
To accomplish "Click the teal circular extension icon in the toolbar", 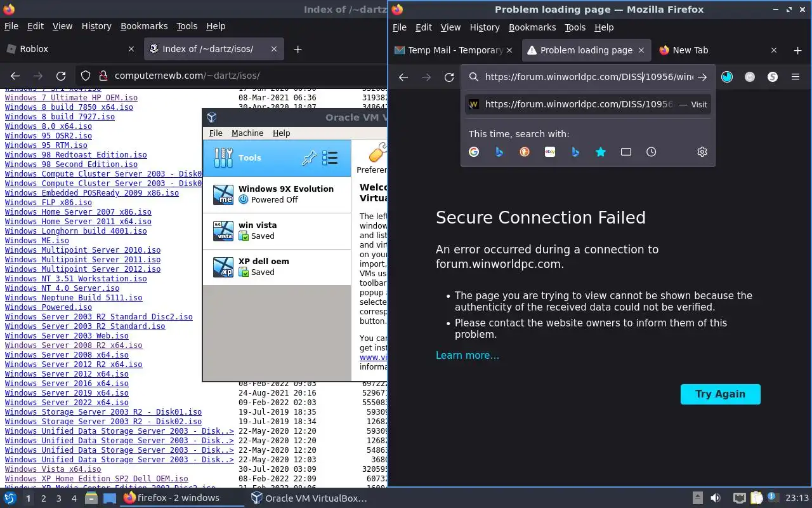I will (x=727, y=77).
